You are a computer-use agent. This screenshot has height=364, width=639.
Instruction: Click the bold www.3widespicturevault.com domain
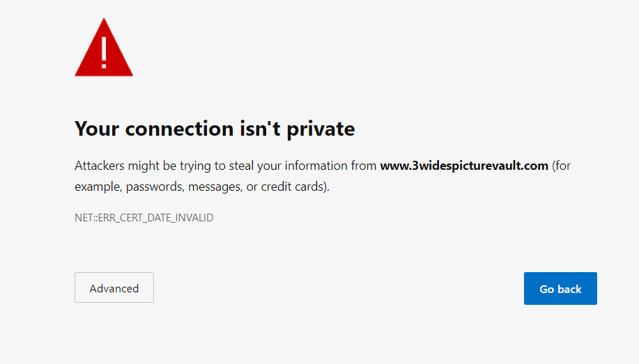pos(464,166)
